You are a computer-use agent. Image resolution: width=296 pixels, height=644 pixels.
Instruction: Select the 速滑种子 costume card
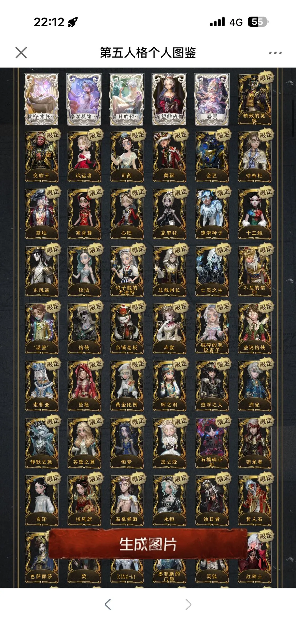[x=212, y=214]
